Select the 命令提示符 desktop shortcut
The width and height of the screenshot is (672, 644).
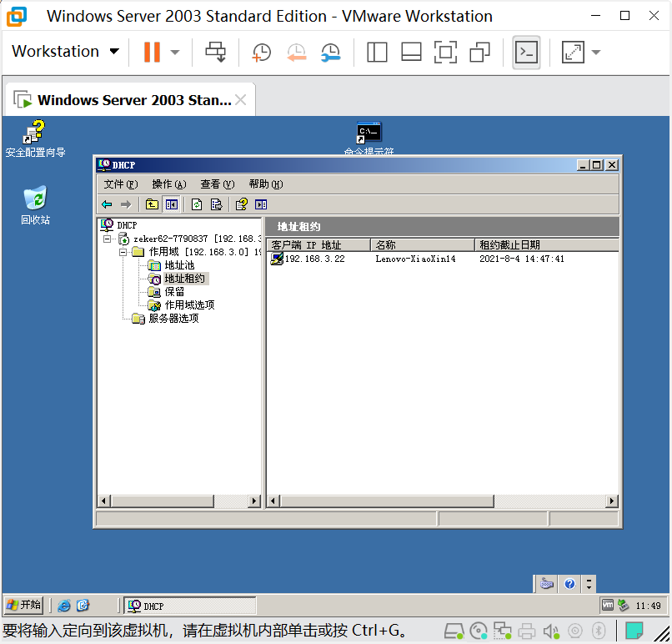pyautogui.click(x=369, y=138)
